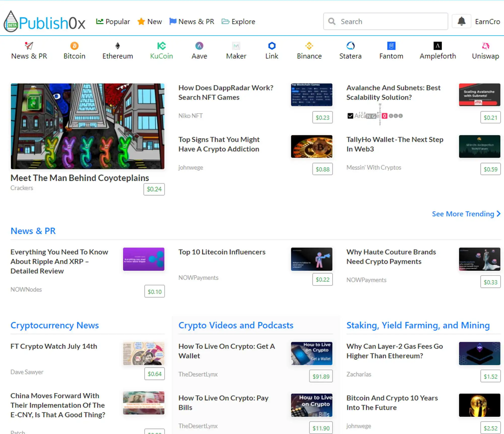Screen dimensions: 504x434
Task: Click author name Niko NFT
Action: tap(191, 116)
